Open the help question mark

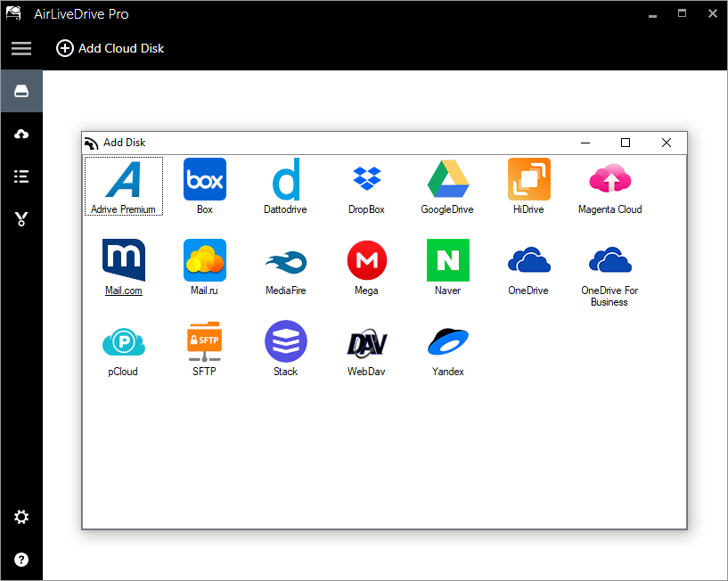[x=21, y=560]
